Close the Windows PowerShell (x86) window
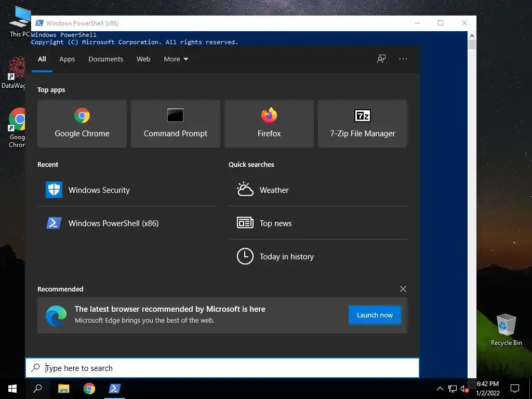The height and width of the screenshot is (399, 532). pyautogui.click(x=464, y=23)
